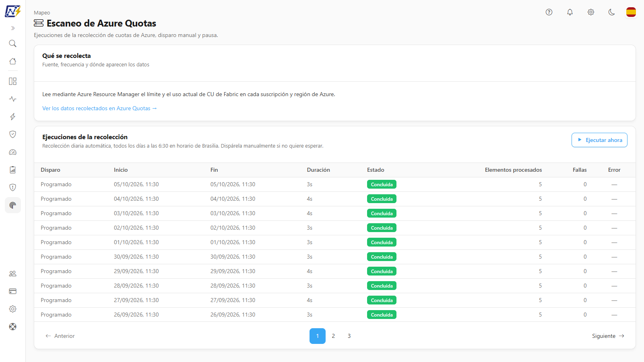This screenshot has width=644, height=362.
Task: Click the Siguiente pagination button
Action: tap(608, 336)
